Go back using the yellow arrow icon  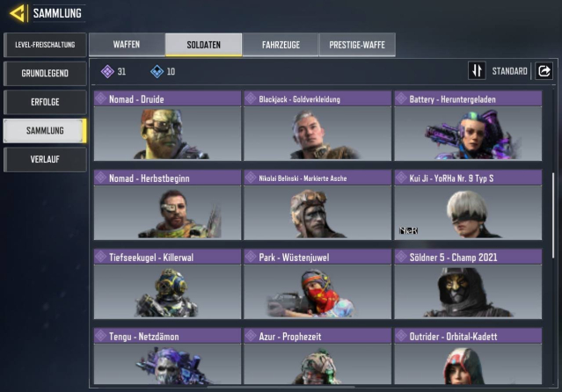(18, 13)
